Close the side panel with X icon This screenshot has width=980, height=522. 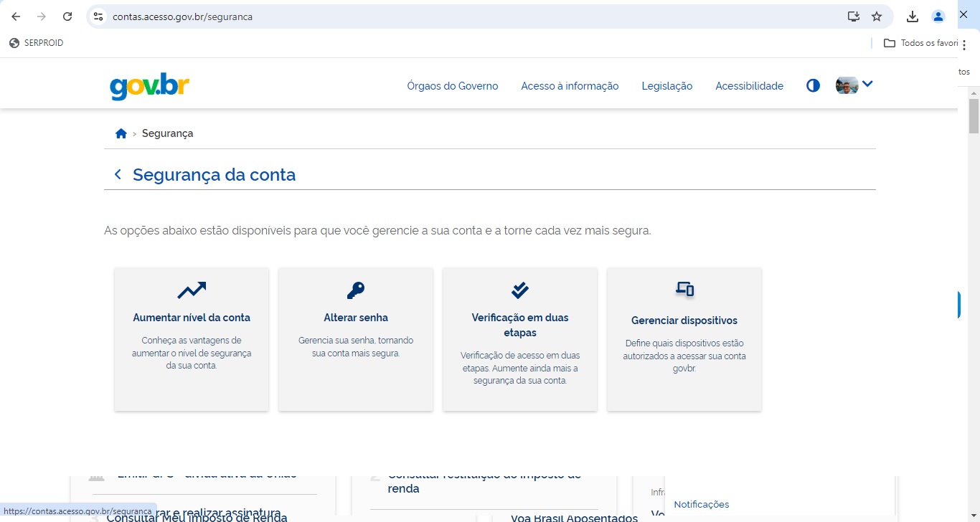(x=963, y=14)
